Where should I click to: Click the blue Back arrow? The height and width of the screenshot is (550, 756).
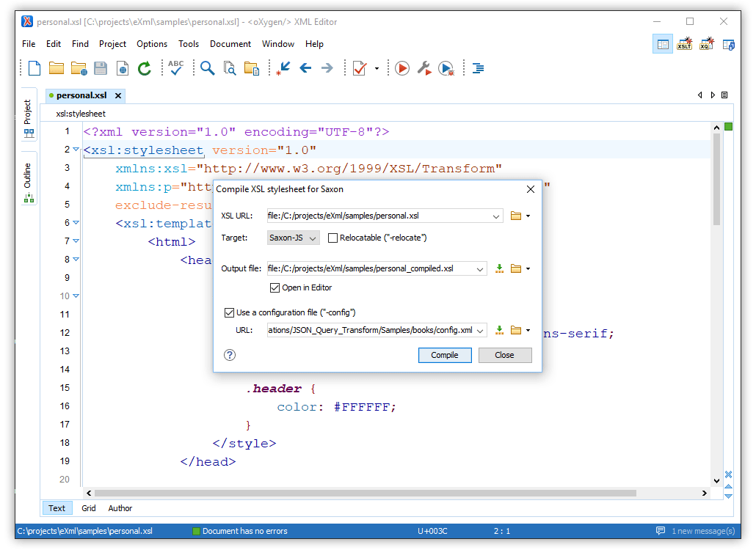tap(305, 68)
